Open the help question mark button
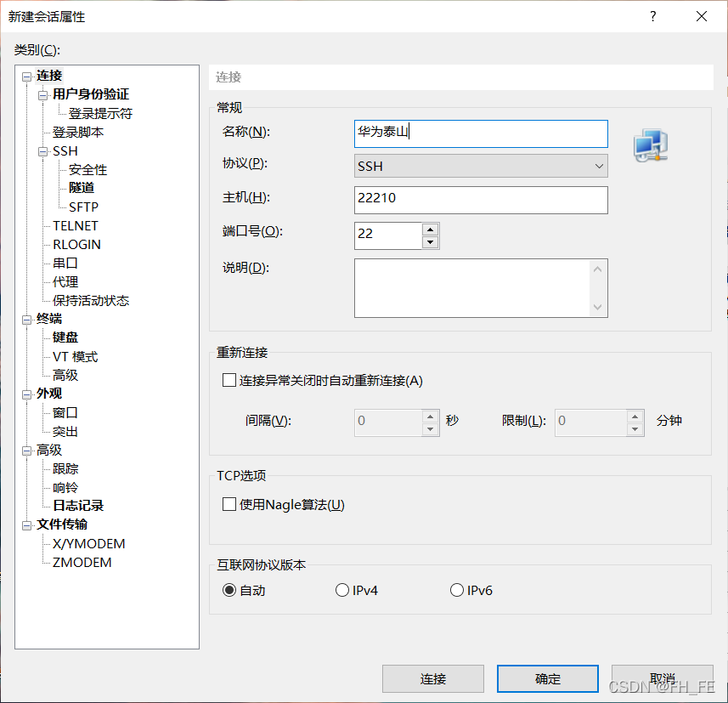This screenshot has width=728, height=703. coord(652,16)
